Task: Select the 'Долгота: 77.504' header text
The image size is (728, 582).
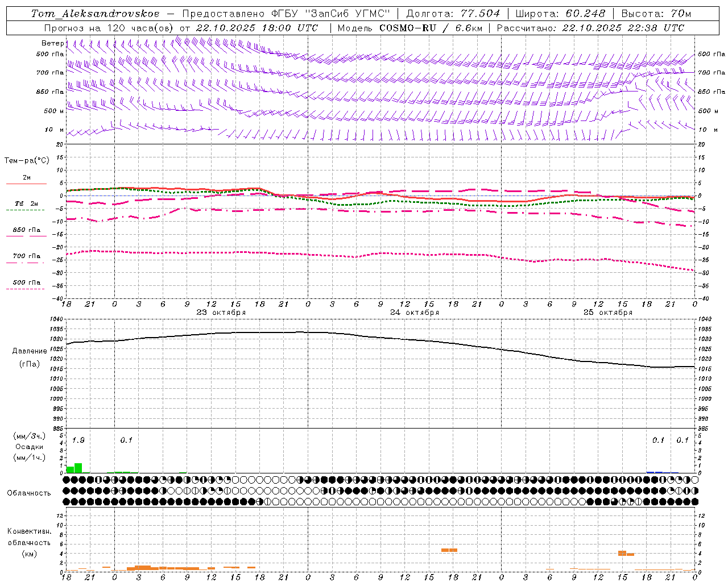Action: (x=453, y=14)
